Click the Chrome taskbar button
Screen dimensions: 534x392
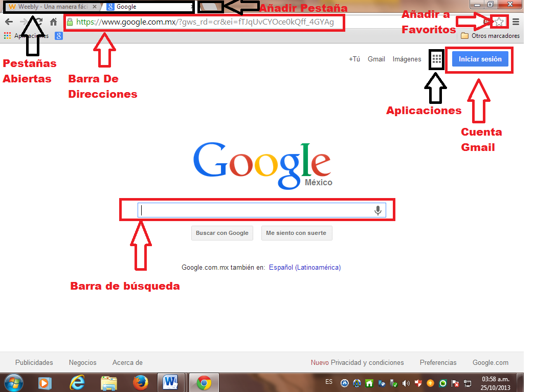[x=204, y=382]
